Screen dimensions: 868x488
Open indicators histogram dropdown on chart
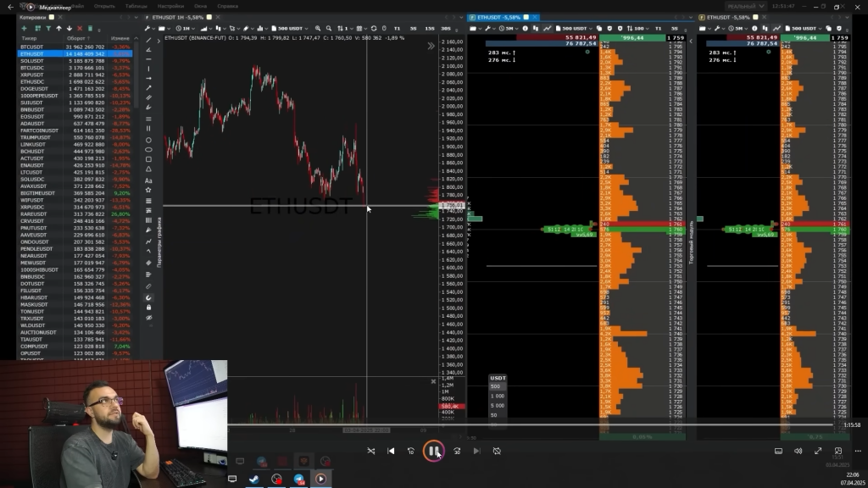click(x=261, y=28)
